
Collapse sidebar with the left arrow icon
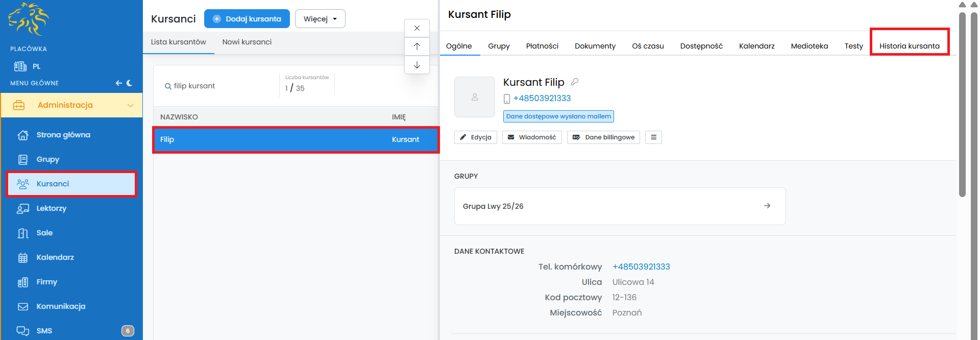click(118, 83)
